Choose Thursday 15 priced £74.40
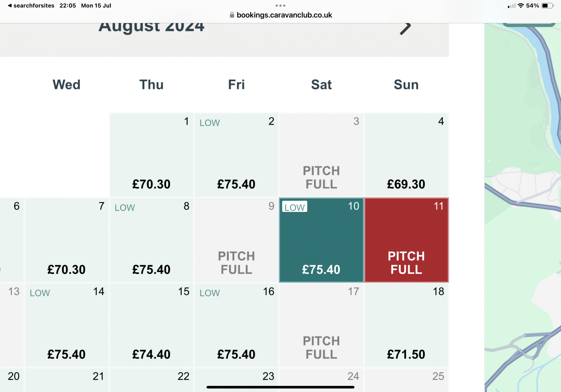The image size is (561, 392). pyautogui.click(x=151, y=325)
